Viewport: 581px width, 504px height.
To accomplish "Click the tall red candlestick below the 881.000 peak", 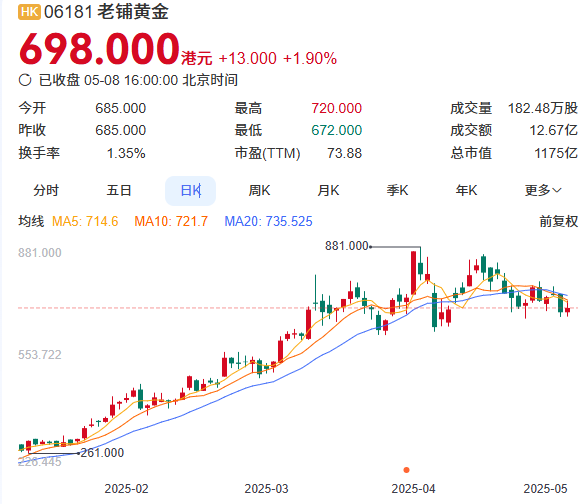I will tap(414, 272).
